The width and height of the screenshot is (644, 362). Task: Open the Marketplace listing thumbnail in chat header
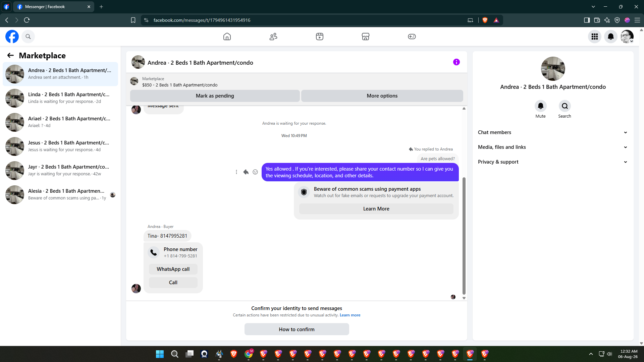click(x=138, y=62)
